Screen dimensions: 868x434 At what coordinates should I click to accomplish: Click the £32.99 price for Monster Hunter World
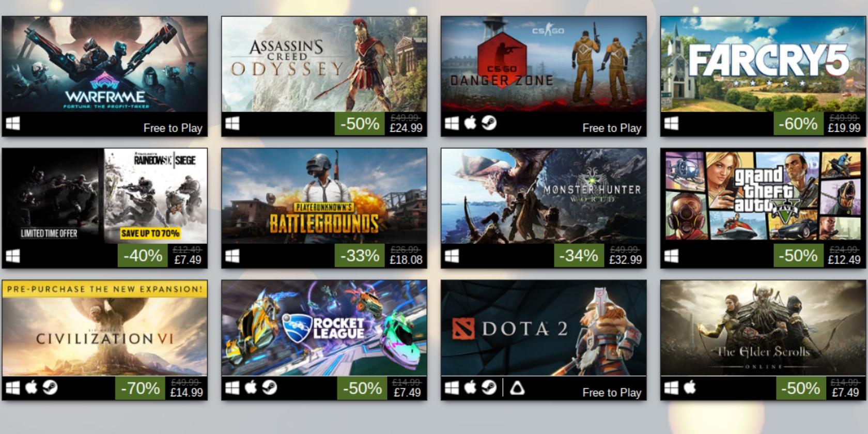(625, 260)
